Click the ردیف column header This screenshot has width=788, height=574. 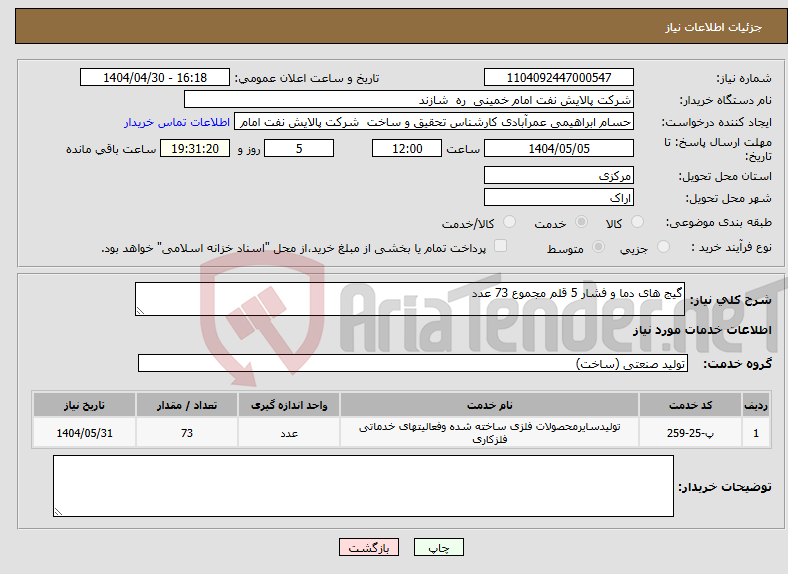[x=756, y=405]
